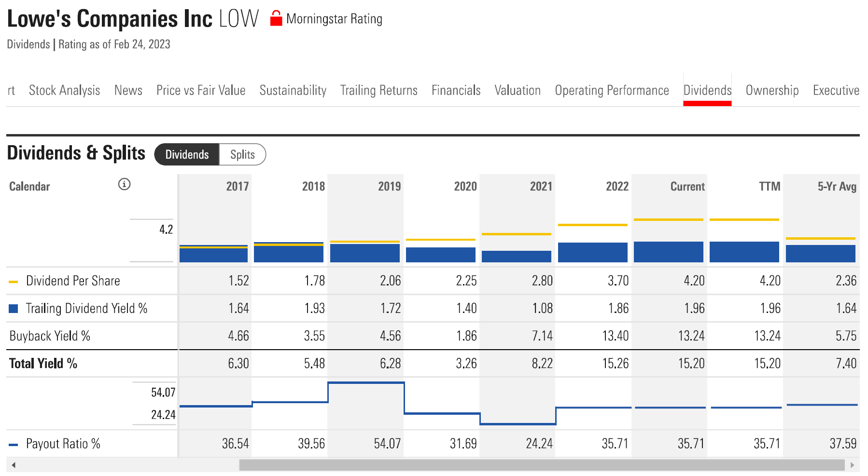Click the 2017 Payout Ratio value 36.54
868x476 pixels.
235,444
